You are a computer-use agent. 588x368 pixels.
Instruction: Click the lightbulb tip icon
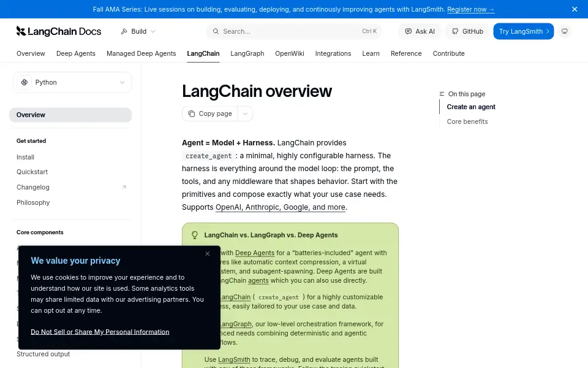pyautogui.click(x=195, y=235)
